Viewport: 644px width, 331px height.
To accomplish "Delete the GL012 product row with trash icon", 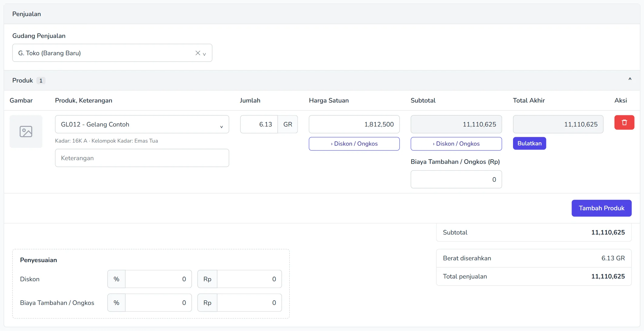I will [x=624, y=123].
